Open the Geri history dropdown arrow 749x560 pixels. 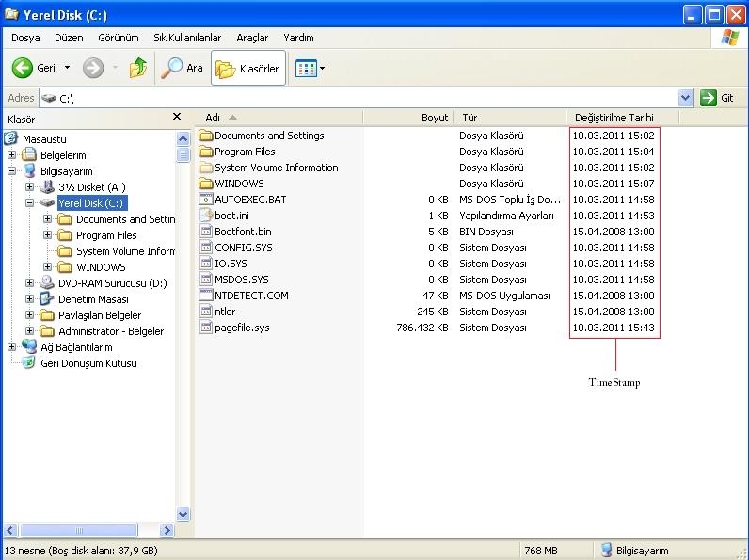68,68
